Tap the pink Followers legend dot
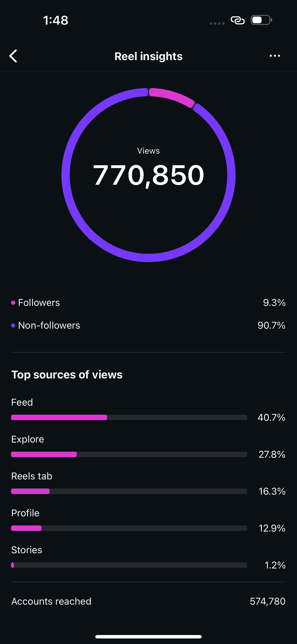This screenshot has width=297, height=644. click(x=13, y=303)
